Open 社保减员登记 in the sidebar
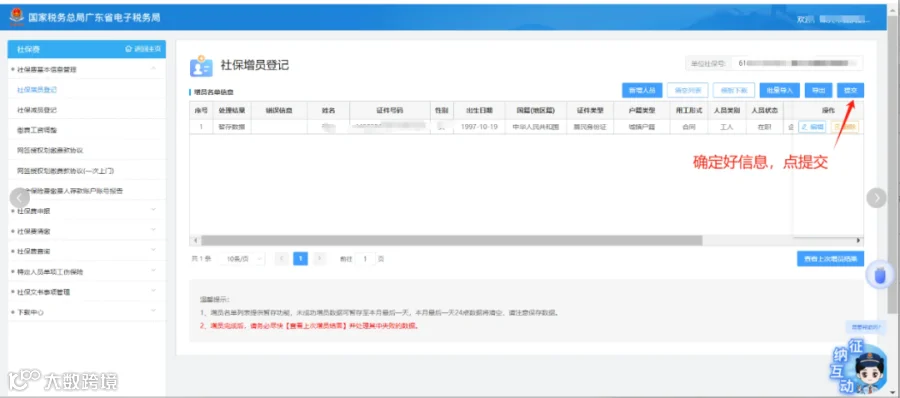Screen dimensions: 900x398 pyautogui.click(x=37, y=110)
